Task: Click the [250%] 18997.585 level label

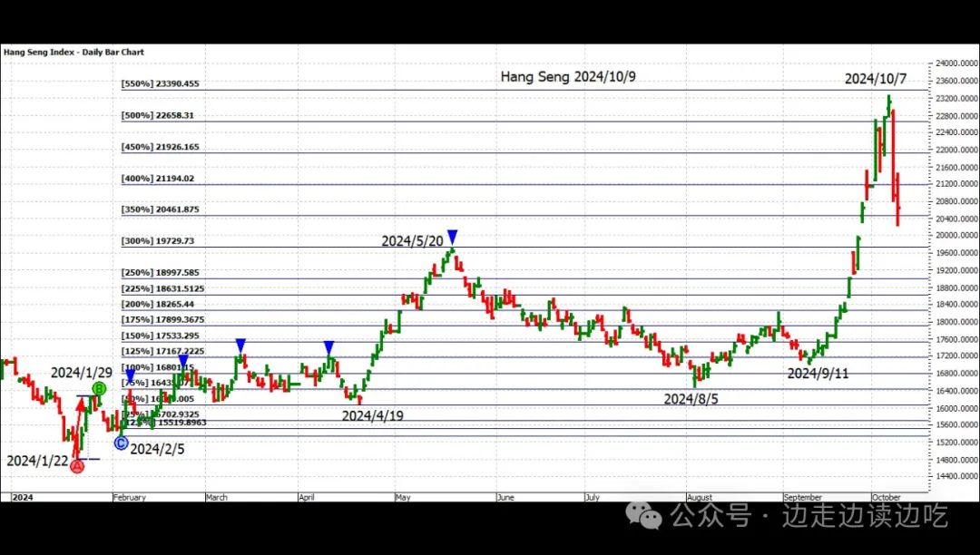Action: (161, 273)
